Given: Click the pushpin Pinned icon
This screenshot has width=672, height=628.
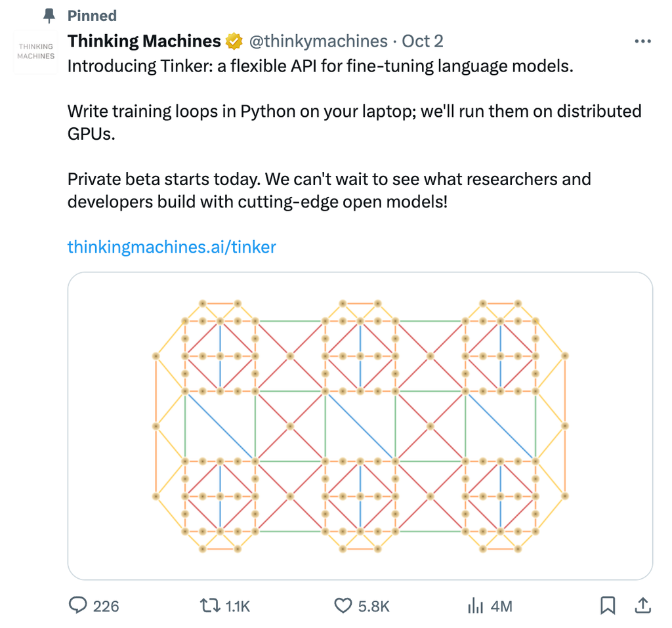Looking at the screenshot, I should [49, 15].
